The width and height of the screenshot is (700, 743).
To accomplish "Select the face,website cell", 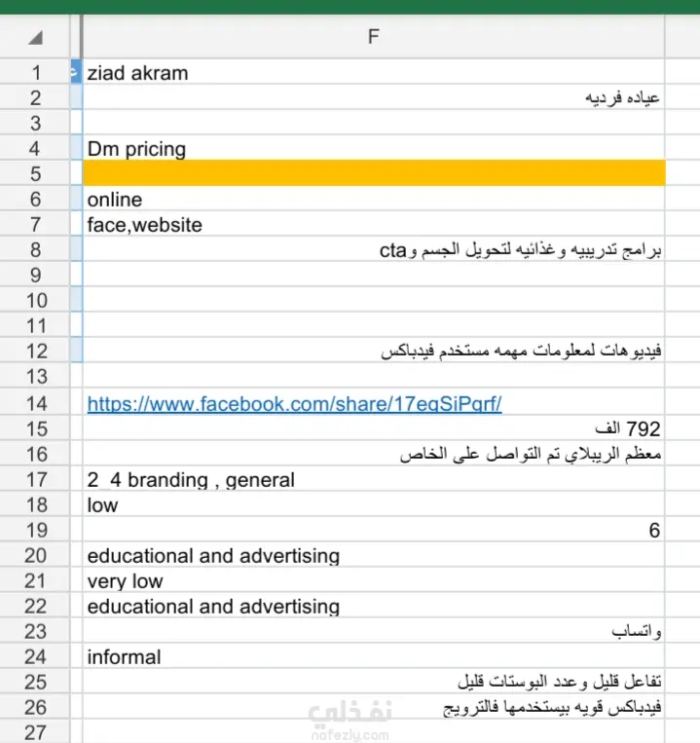I will [x=374, y=224].
